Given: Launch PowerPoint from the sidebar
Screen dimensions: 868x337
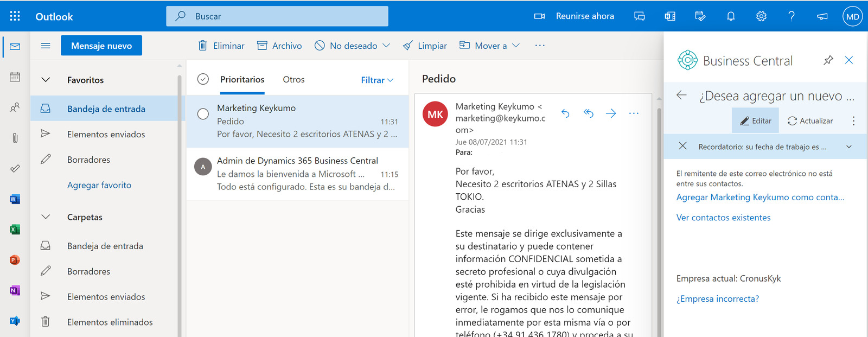Looking at the screenshot, I should click(15, 260).
